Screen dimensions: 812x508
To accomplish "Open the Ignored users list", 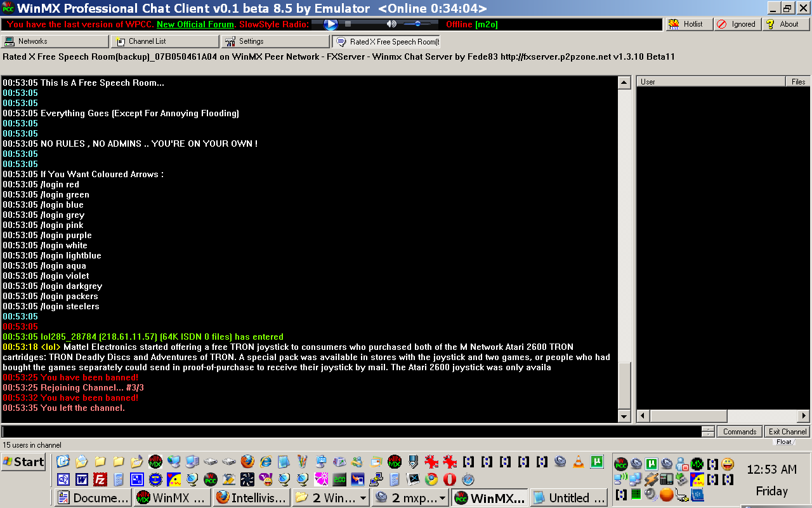I will click(737, 24).
